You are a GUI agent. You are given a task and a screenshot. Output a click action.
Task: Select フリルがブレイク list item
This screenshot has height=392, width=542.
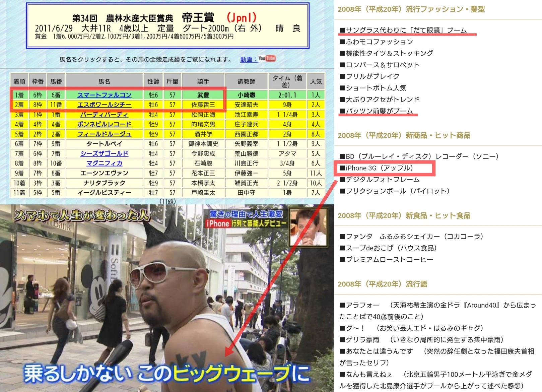click(369, 76)
